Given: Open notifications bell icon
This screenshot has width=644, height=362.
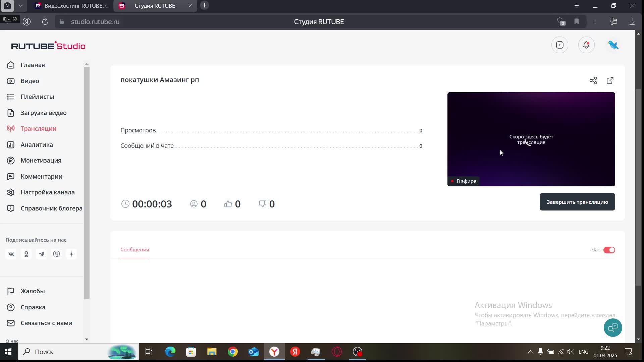Looking at the screenshot, I should (586, 45).
